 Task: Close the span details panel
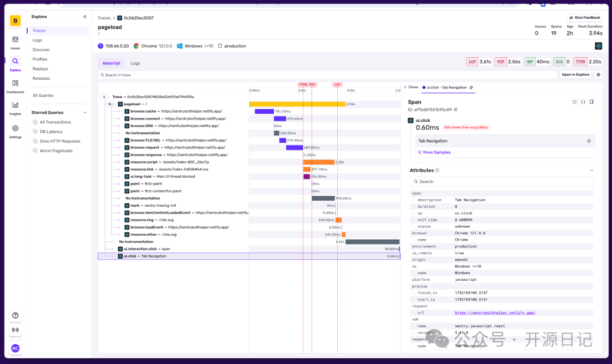point(411,87)
